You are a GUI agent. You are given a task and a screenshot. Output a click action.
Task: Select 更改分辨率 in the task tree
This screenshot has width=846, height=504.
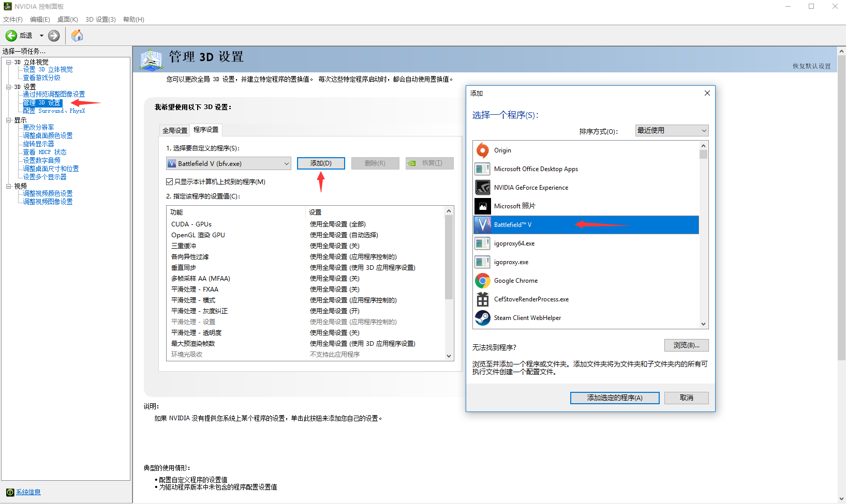pos(38,127)
